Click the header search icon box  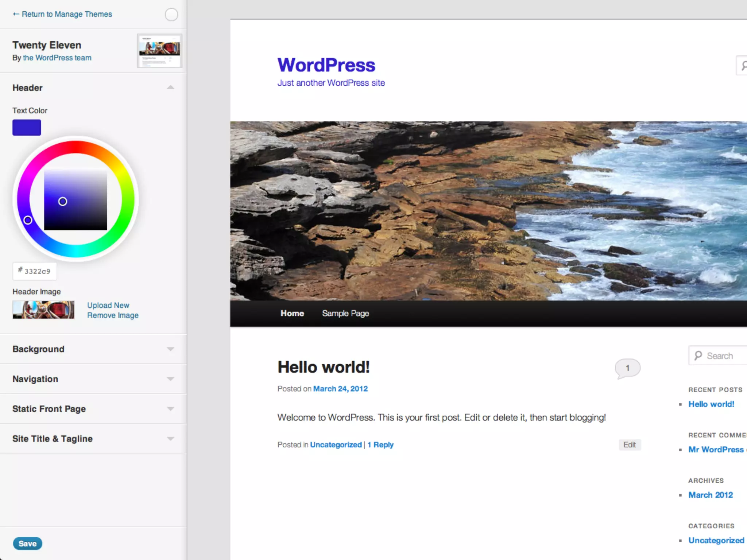742,66
